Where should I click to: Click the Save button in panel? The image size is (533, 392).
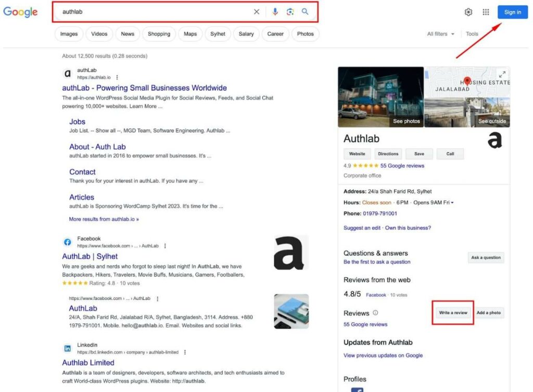419,154
